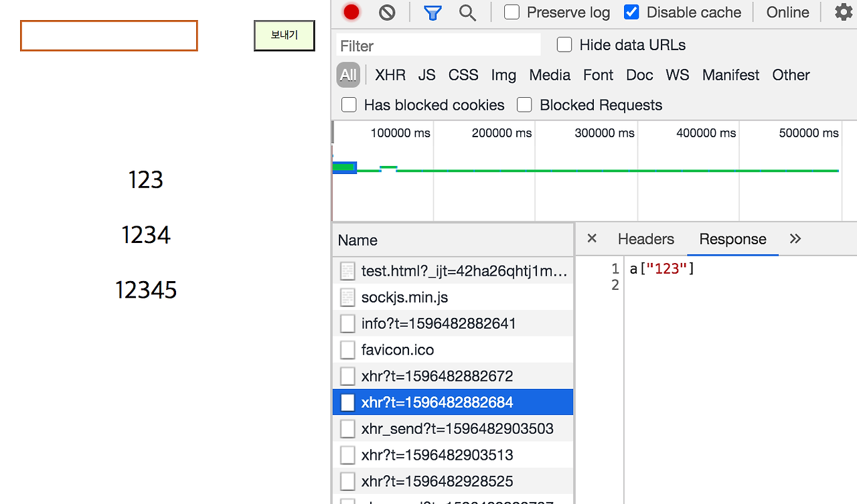Switch to the Headers tab
The image size is (857, 504).
coord(645,238)
